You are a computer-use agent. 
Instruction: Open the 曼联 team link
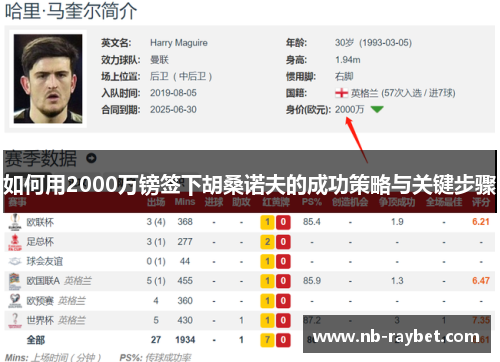[159, 60]
